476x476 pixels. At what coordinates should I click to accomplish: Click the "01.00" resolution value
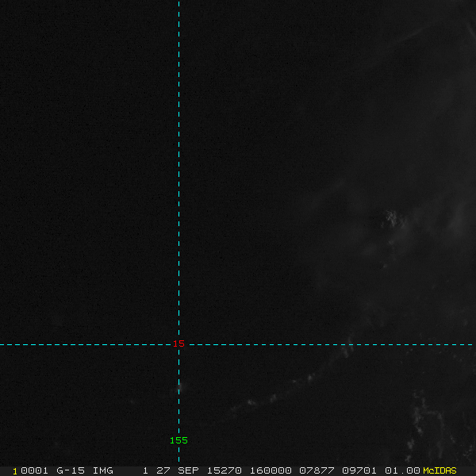[x=402, y=470]
